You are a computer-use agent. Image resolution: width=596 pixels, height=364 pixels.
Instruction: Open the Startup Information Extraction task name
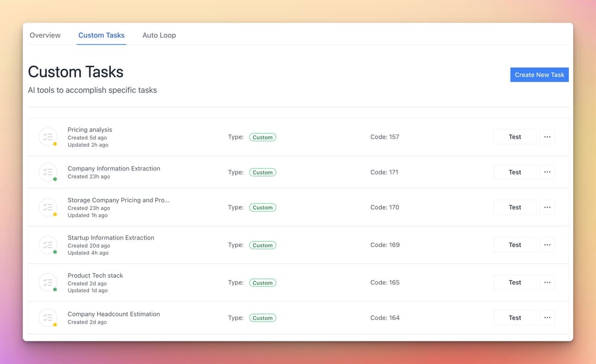pos(111,238)
